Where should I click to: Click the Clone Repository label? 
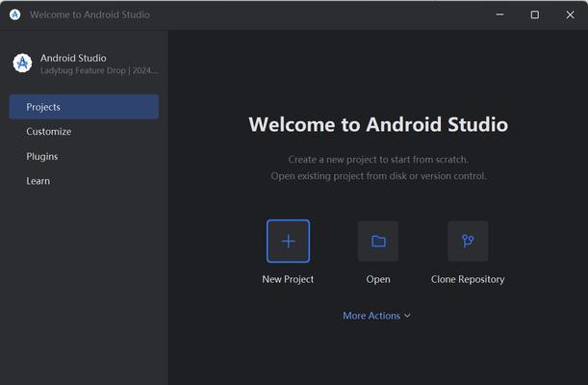tap(468, 279)
